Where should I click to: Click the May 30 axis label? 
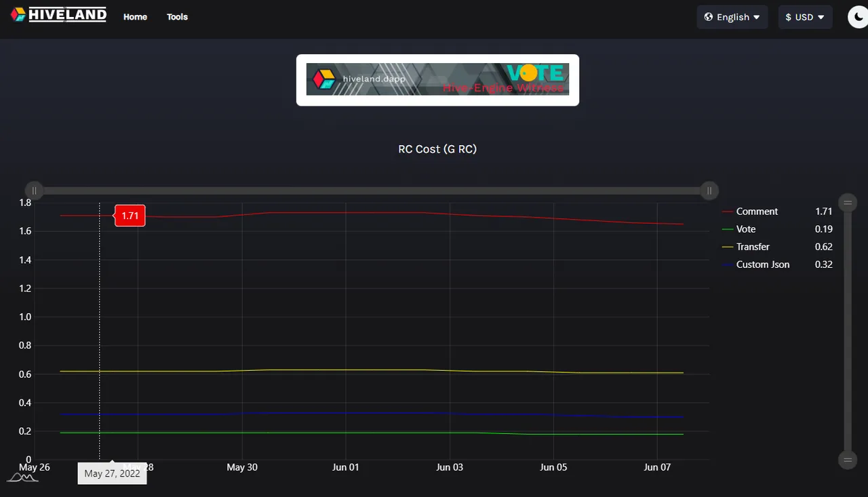[x=242, y=467]
